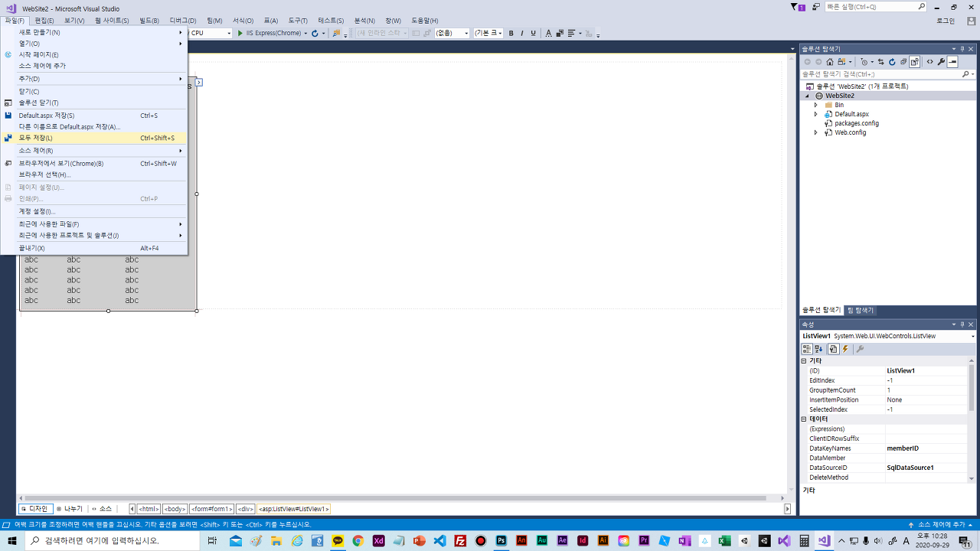Open the CPU platform dropdown

[229, 33]
